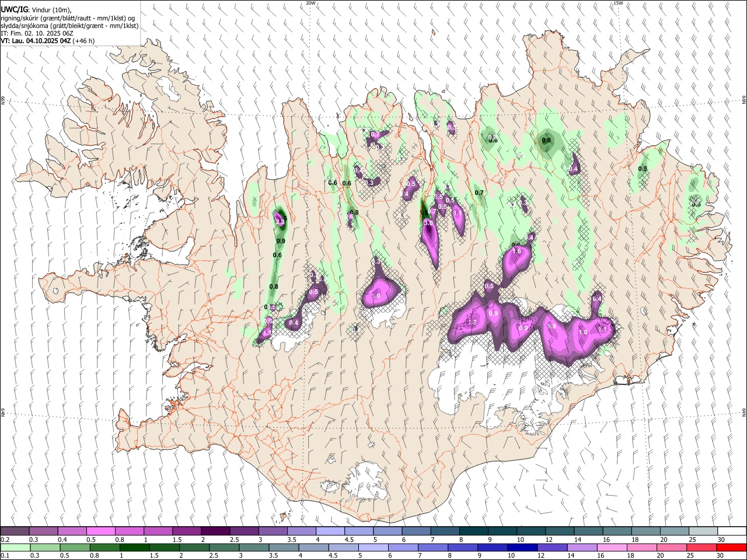Viewport: 747px width, 560px height.
Task: Click the '15W' longitude label at top
Action: 617,3
